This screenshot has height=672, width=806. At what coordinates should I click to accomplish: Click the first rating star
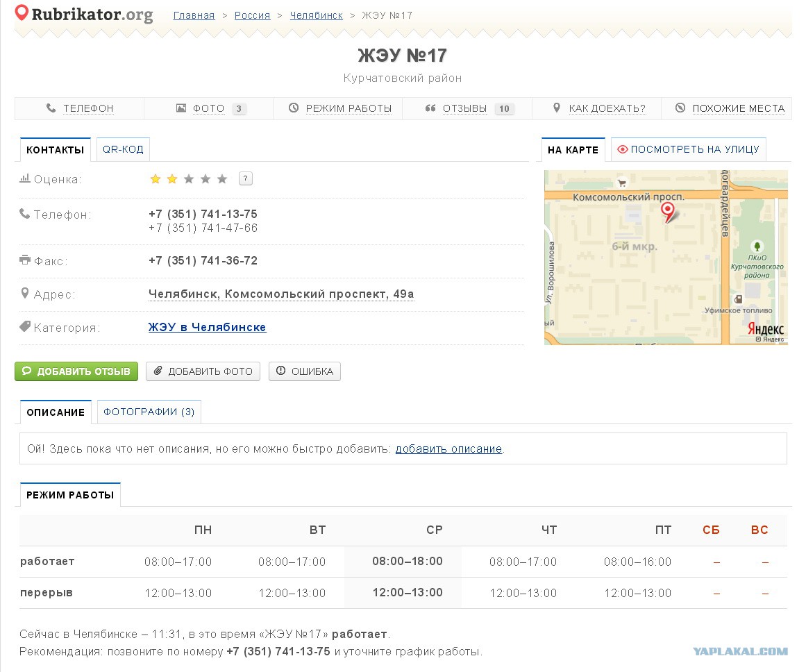pos(156,179)
